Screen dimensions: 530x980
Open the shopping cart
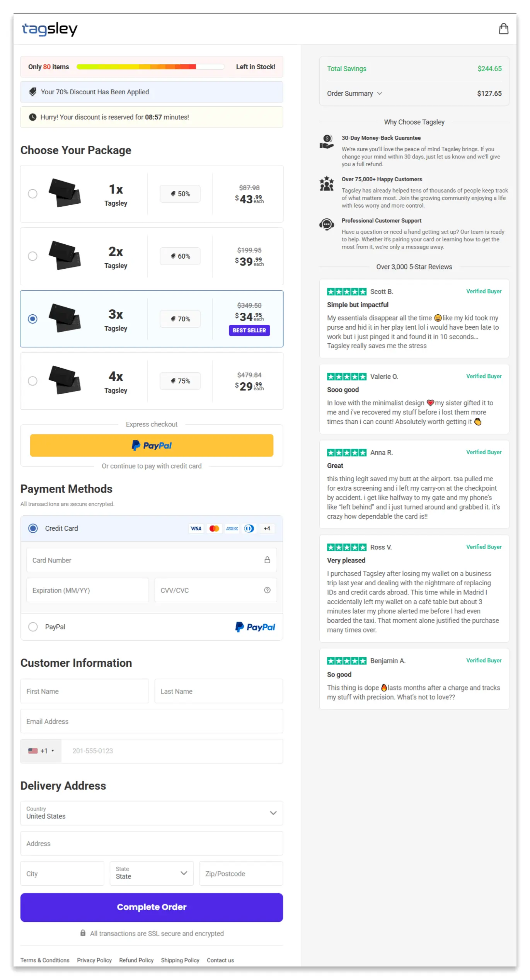pyautogui.click(x=504, y=29)
